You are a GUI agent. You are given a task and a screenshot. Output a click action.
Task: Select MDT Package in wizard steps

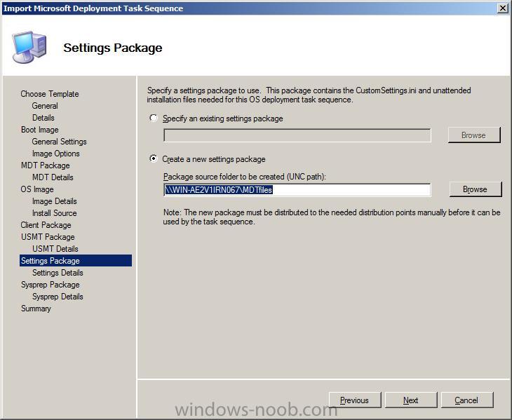(46, 165)
